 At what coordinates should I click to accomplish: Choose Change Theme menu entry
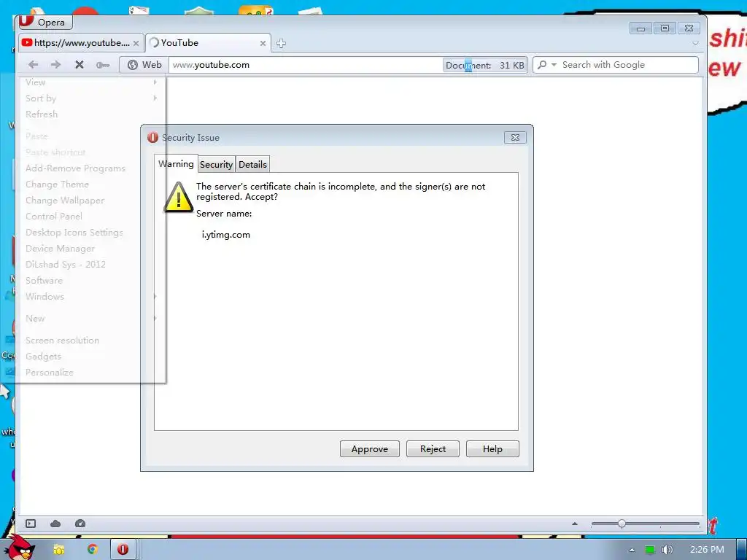click(90, 184)
